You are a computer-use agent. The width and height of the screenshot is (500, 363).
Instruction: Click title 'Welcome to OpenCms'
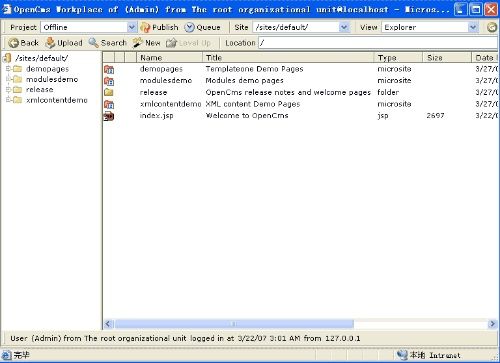(x=247, y=116)
